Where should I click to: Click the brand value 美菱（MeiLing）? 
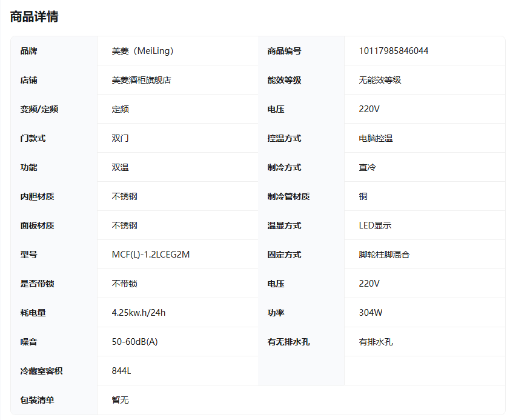pos(142,51)
